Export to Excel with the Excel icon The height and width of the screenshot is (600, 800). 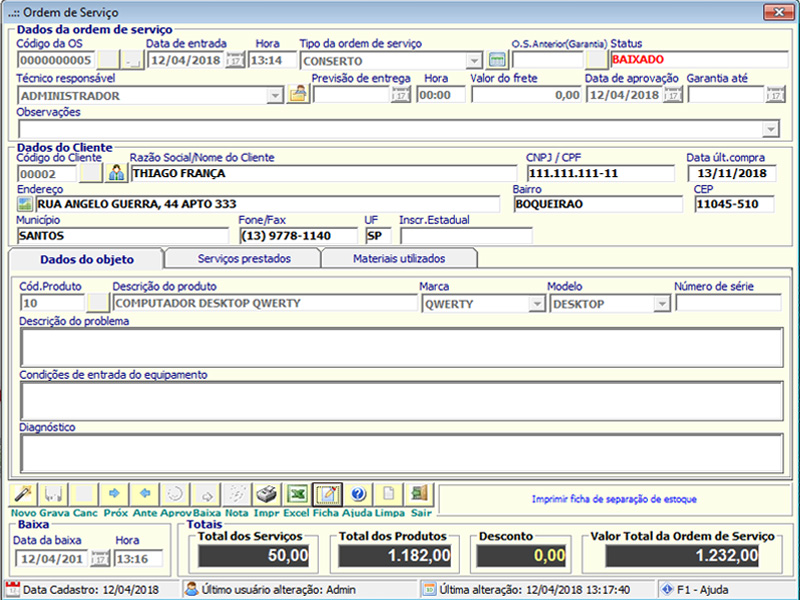click(x=297, y=494)
